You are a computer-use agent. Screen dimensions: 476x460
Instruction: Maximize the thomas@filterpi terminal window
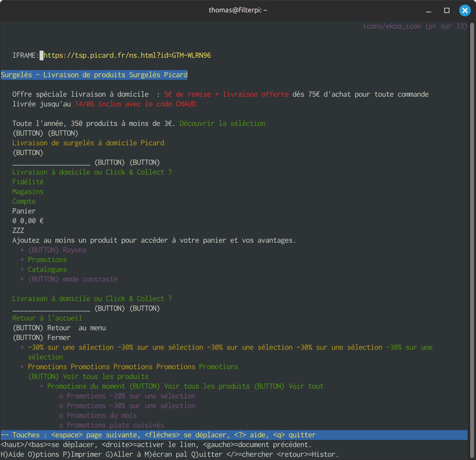(447, 10)
